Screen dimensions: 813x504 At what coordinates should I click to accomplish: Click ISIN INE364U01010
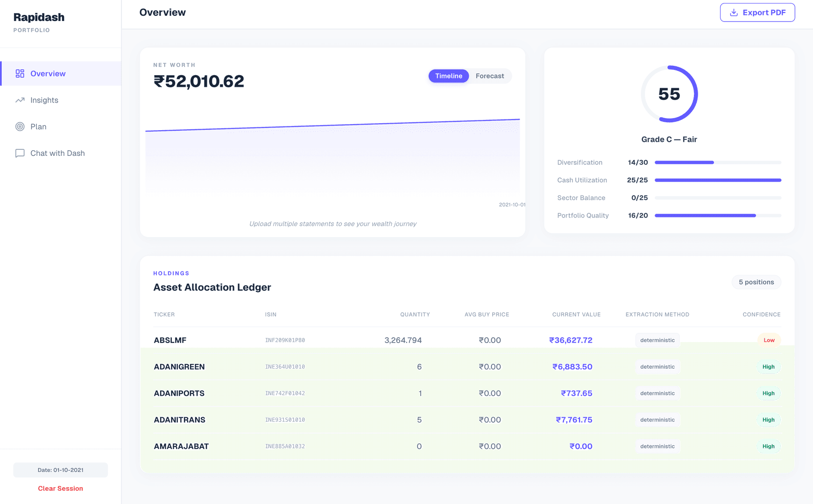click(285, 367)
